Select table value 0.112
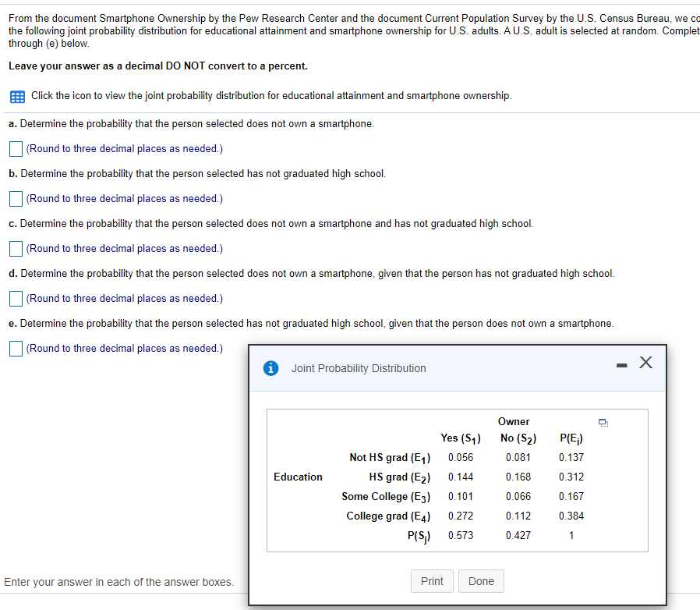Screen dimensions: 700x610 coord(518,516)
